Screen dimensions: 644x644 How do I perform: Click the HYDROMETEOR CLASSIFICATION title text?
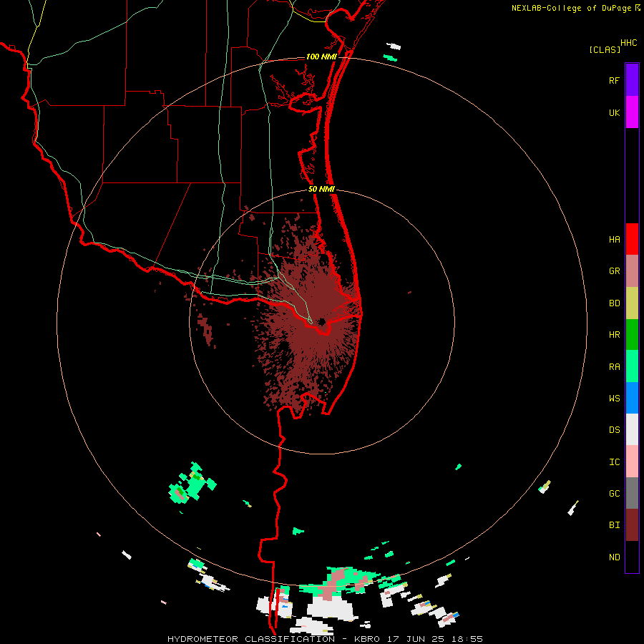click(251, 639)
